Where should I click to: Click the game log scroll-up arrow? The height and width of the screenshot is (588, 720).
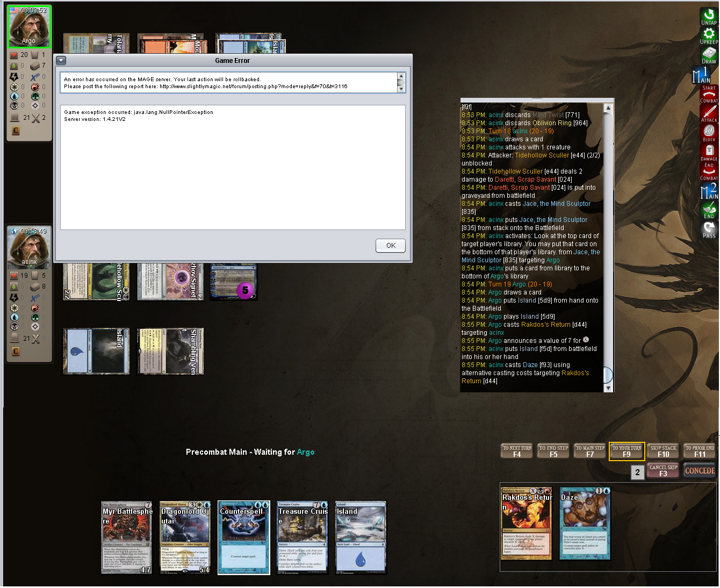608,108
